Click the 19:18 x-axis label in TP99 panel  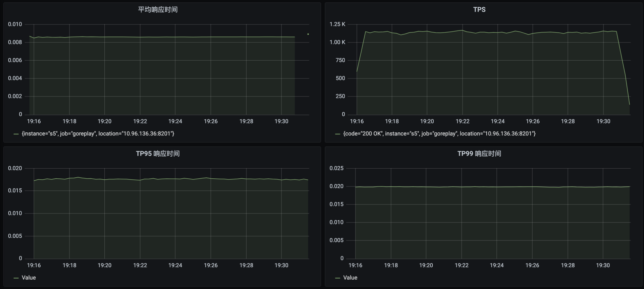(x=391, y=266)
